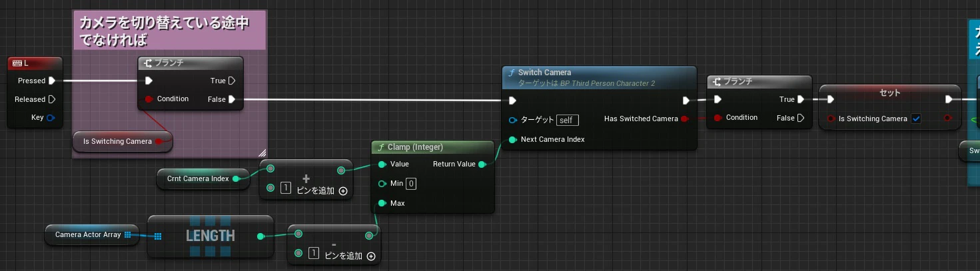980x271 pixels.
Task: Click the Has Switched Camera output pin
Action: (686, 119)
